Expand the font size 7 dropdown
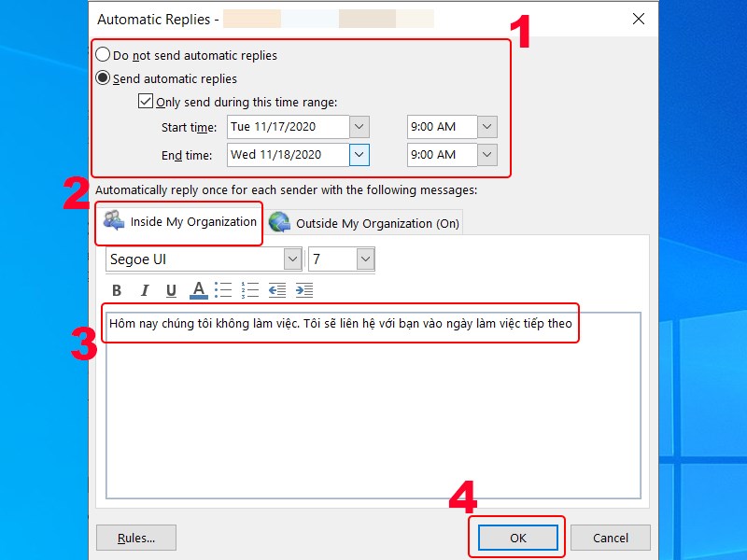747x560 pixels. 365,259
